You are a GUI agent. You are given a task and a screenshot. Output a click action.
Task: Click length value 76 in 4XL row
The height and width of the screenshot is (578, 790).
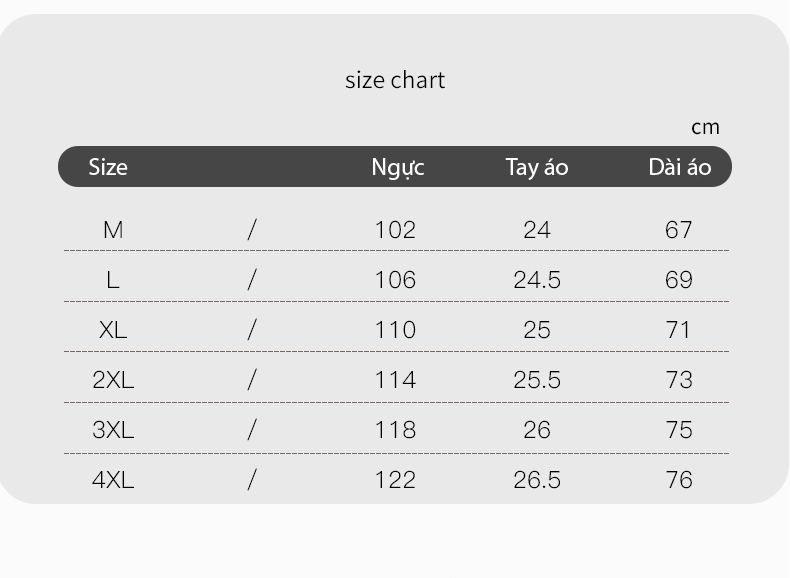(x=679, y=480)
